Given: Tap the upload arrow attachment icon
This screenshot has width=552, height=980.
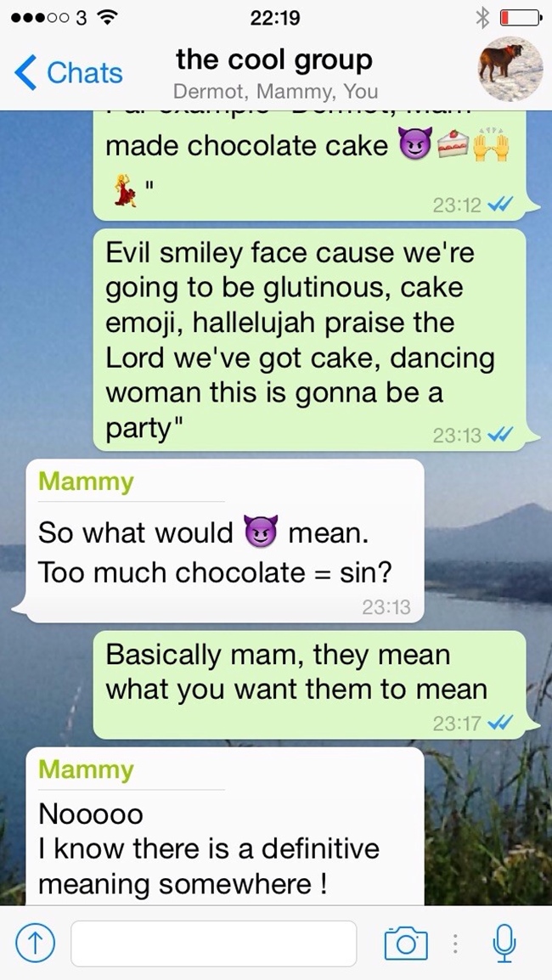Looking at the screenshot, I should point(35,943).
